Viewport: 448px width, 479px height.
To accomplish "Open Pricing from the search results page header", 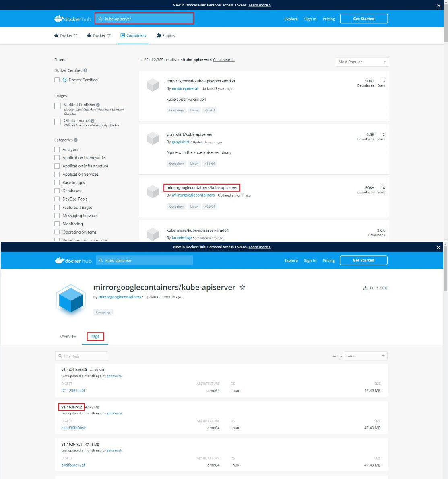I will pos(329,19).
